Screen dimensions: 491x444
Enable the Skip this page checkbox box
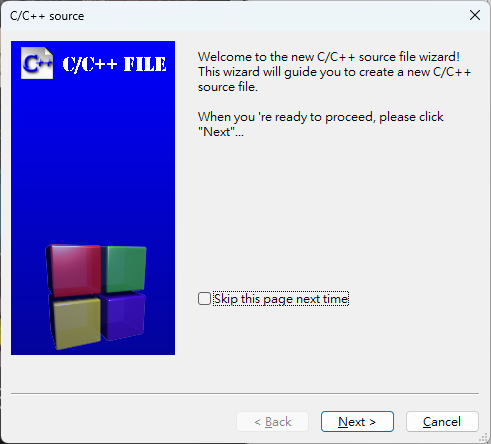(x=204, y=299)
